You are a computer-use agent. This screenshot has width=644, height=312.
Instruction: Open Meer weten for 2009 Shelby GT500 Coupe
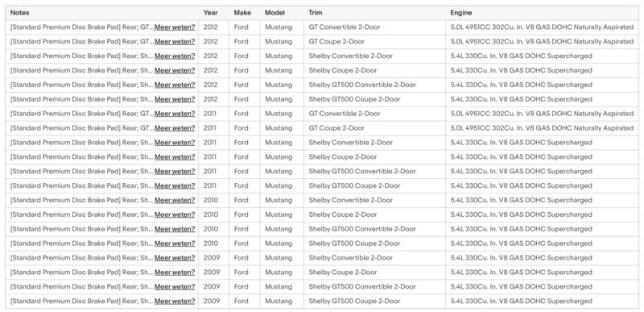175,301
